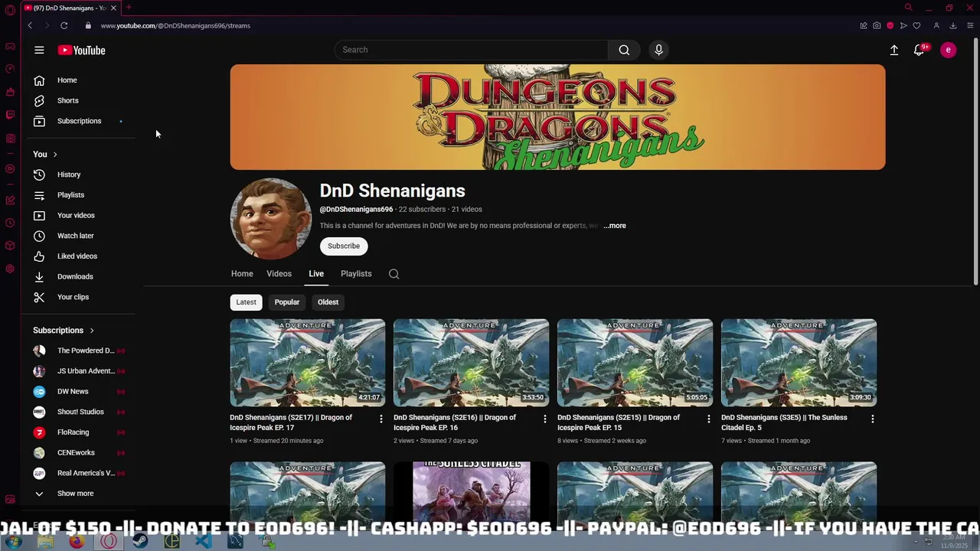Expand the Subscriptions section header
This screenshot has width=980, height=551.
tap(64, 331)
